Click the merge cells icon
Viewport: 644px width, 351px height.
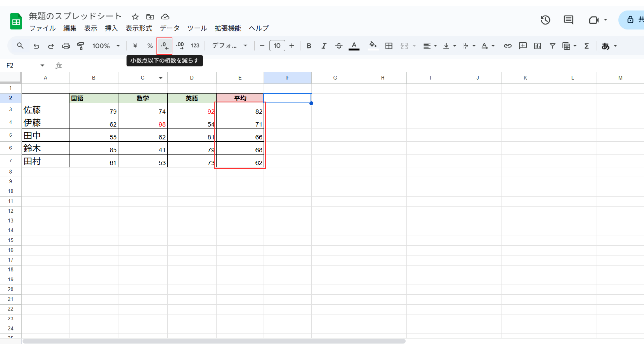[x=404, y=46]
